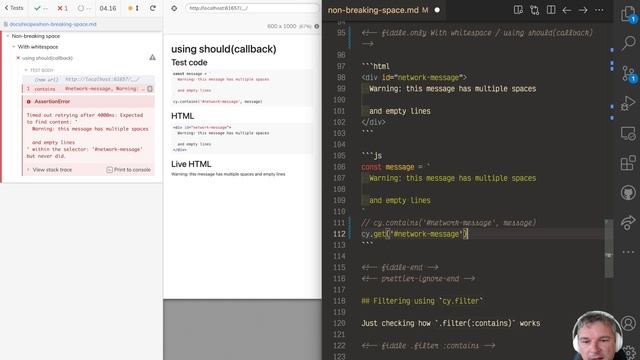Click the 04.16 test duration timer
The height and width of the screenshot is (360, 640).
(108, 8)
